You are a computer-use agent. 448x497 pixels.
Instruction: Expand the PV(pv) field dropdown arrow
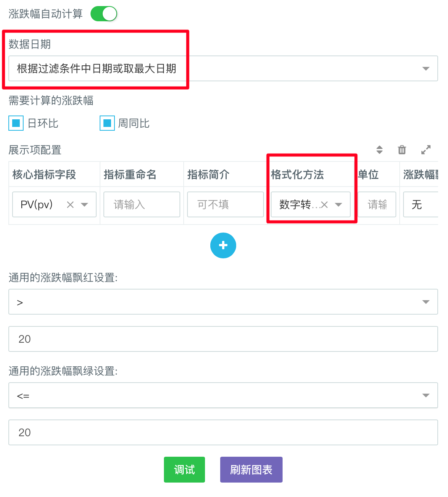84,205
